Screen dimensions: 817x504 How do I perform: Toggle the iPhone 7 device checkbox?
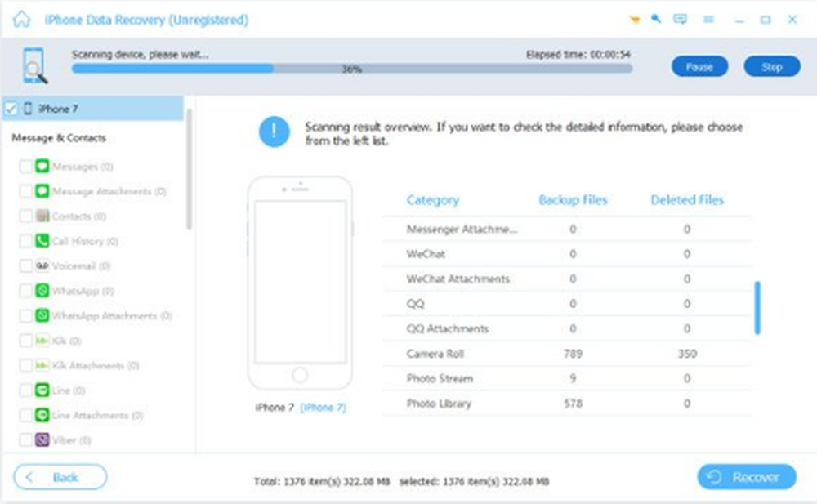[11, 109]
